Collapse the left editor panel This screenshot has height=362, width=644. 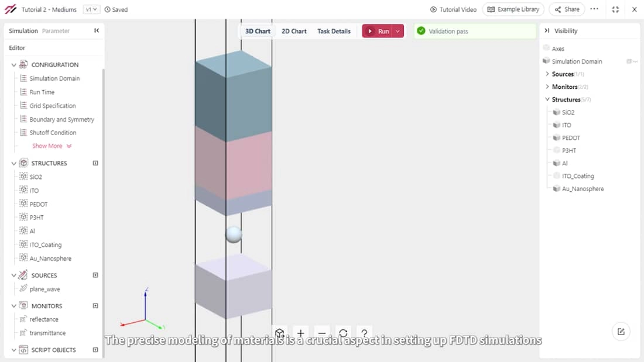97,30
